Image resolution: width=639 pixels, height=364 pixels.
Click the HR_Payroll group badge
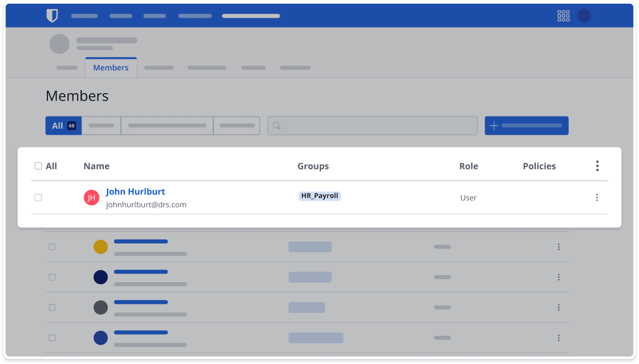click(x=319, y=196)
